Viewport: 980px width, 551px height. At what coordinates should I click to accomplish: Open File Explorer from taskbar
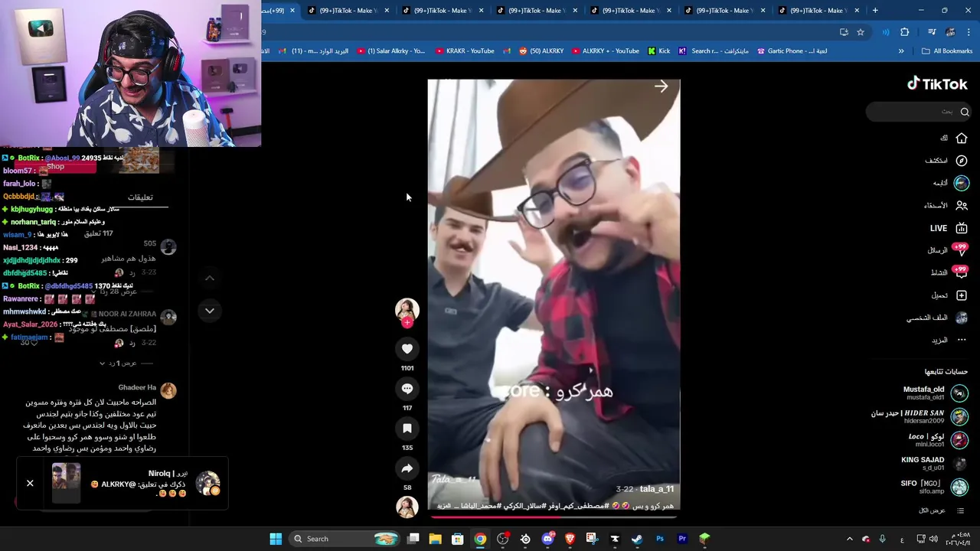[435, 539]
